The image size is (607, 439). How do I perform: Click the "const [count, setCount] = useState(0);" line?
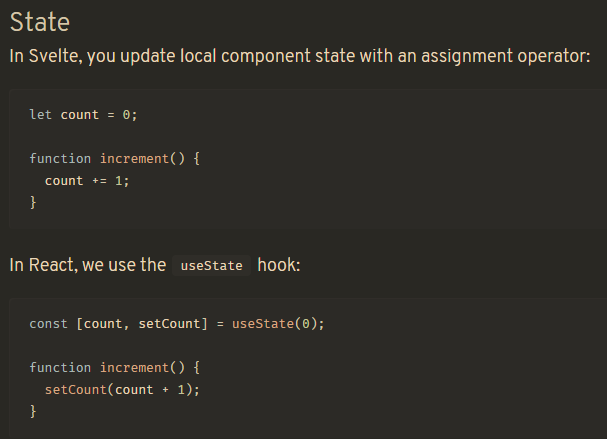[177, 324]
